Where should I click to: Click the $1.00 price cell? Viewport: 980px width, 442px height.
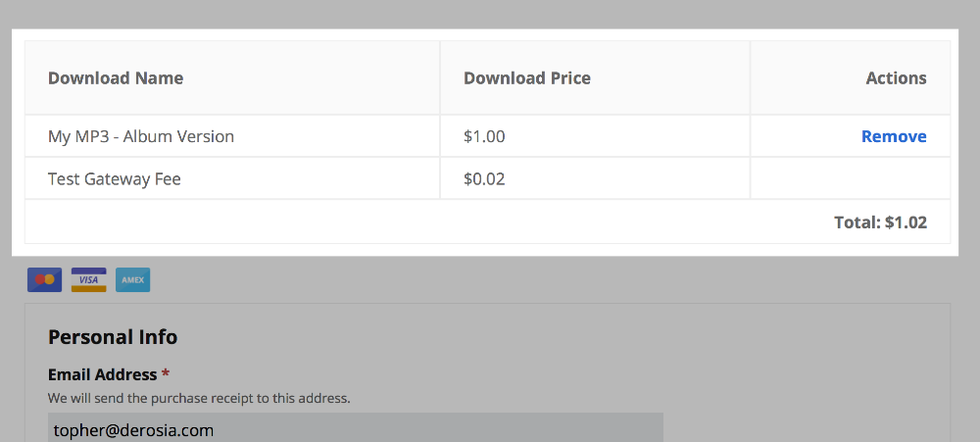(x=484, y=136)
